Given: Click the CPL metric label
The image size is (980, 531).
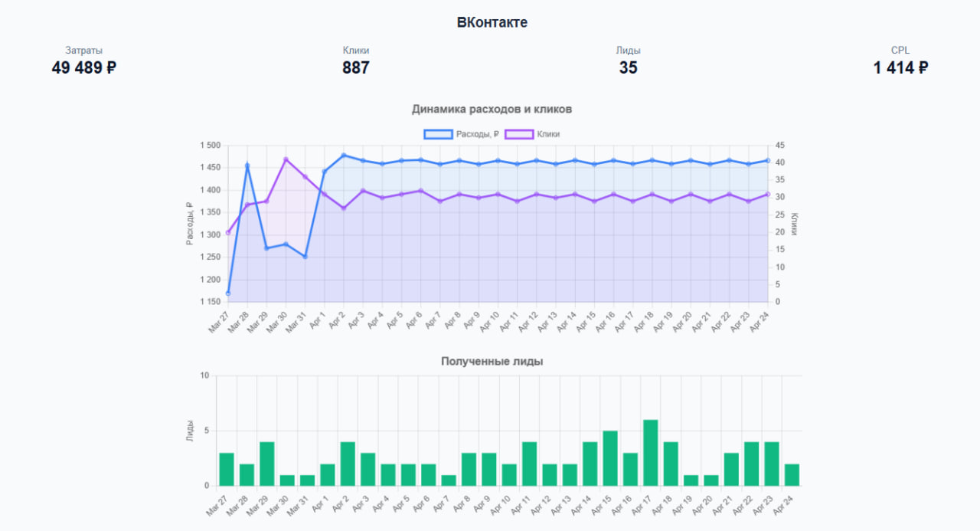Looking at the screenshot, I should pyautogui.click(x=900, y=51).
